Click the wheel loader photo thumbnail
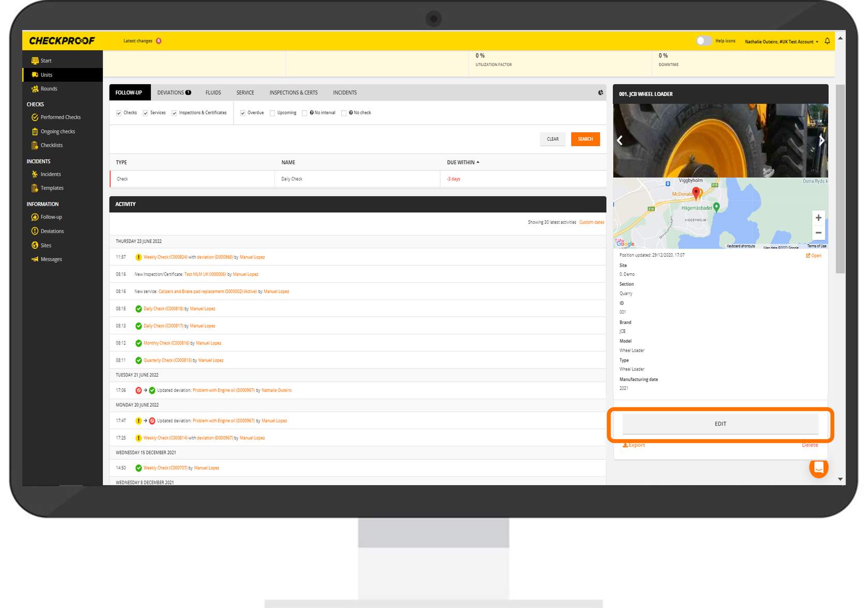This screenshot has width=868, height=608. point(720,141)
